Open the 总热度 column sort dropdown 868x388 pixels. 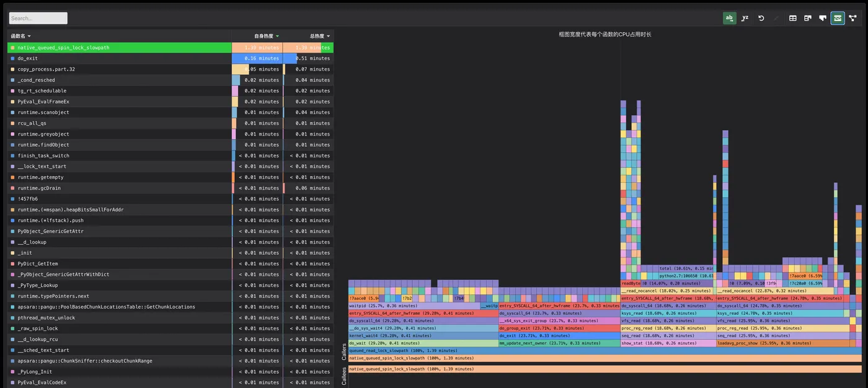(x=320, y=36)
